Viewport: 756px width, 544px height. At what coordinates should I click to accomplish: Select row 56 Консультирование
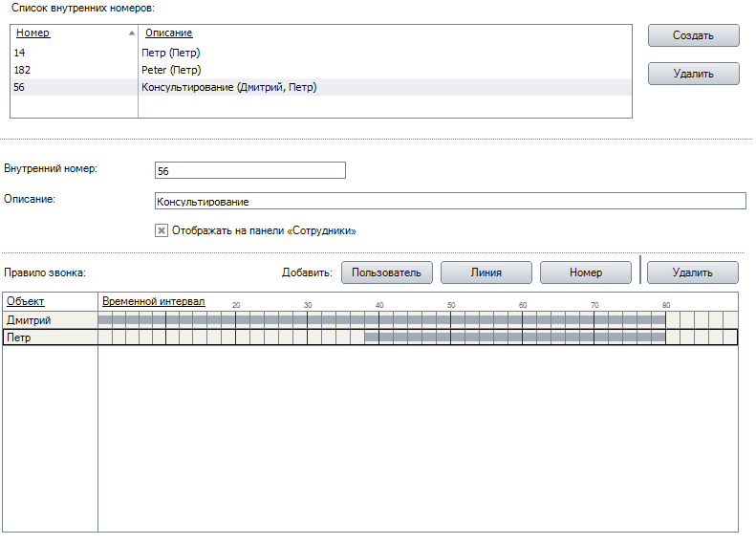click(x=228, y=87)
